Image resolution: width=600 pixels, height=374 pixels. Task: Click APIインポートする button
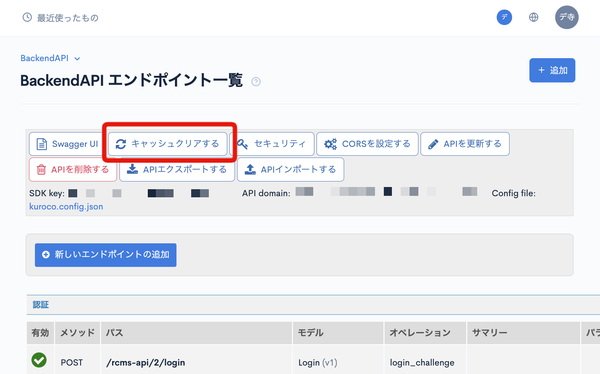[290, 170]
